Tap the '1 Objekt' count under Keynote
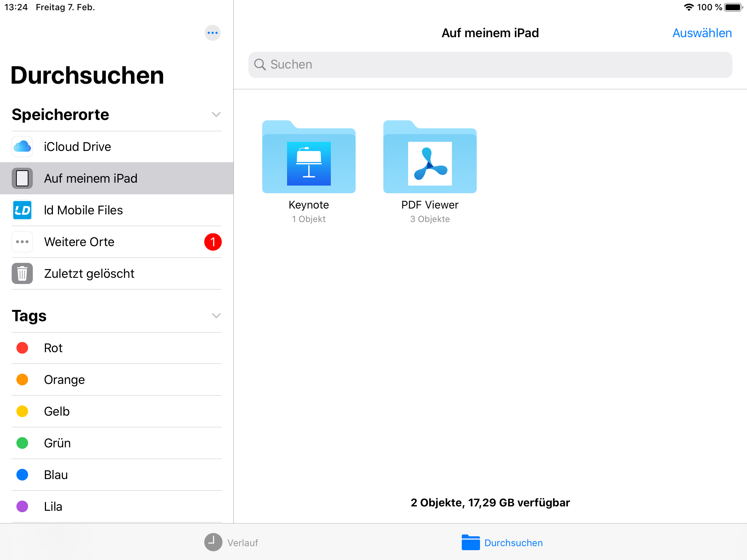Image resolution: width=747 pixels, height=560 pixels. click(x=309, y=219)
